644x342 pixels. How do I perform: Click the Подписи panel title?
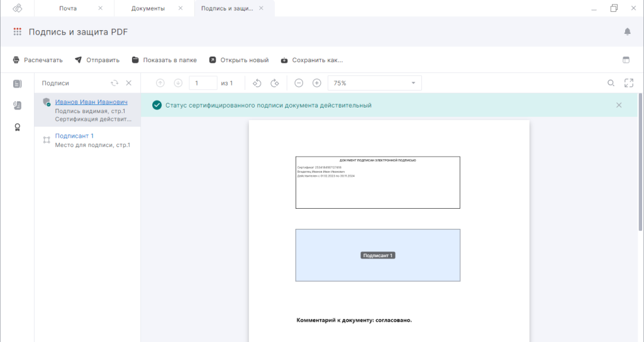coord(55,83)
